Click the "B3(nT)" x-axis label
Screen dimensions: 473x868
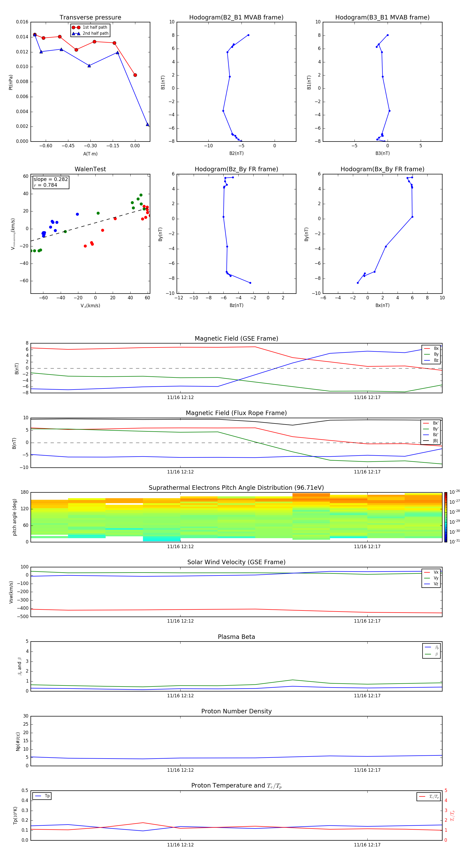tap(382, 154)
